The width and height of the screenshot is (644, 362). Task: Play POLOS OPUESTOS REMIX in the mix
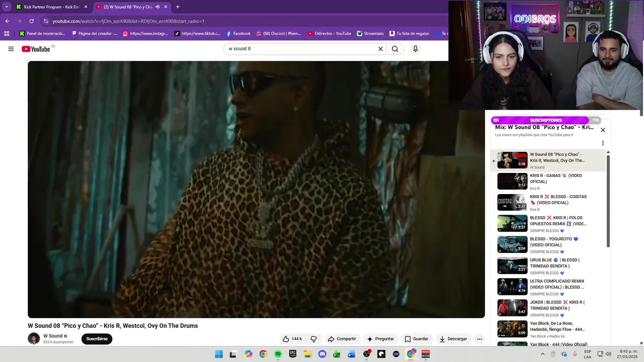pos(548,224)
